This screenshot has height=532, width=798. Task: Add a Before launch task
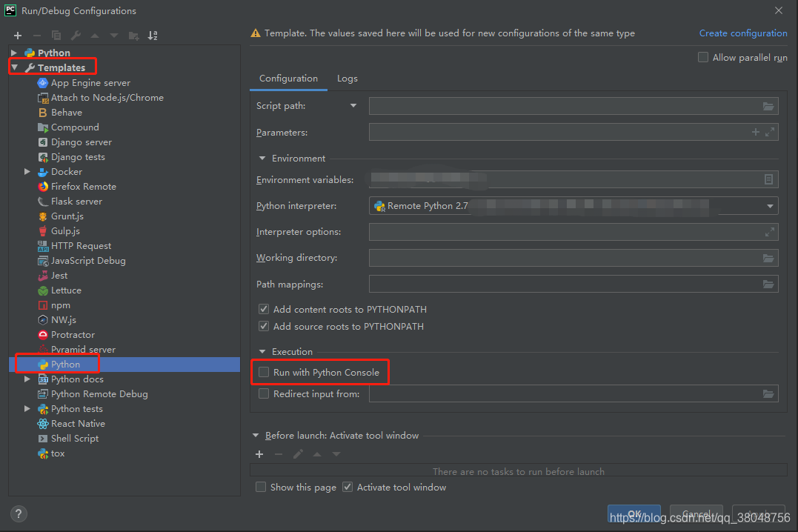(259, 454)
